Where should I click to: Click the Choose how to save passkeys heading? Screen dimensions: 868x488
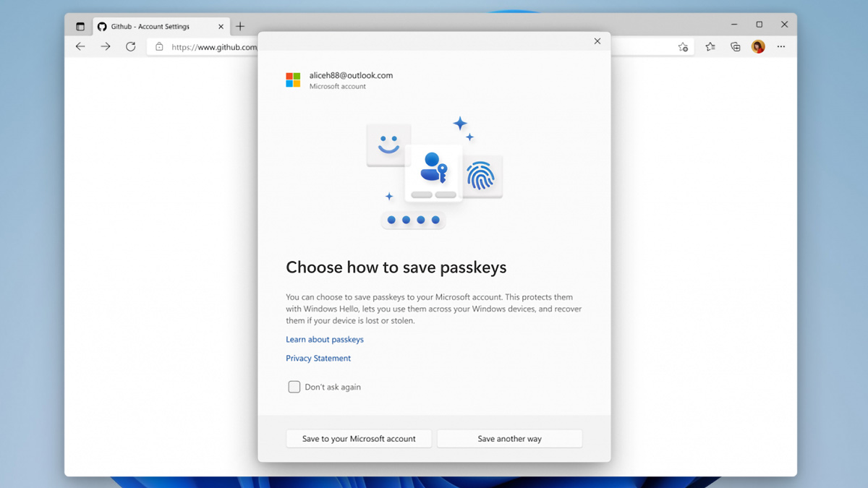click(396, 267)
